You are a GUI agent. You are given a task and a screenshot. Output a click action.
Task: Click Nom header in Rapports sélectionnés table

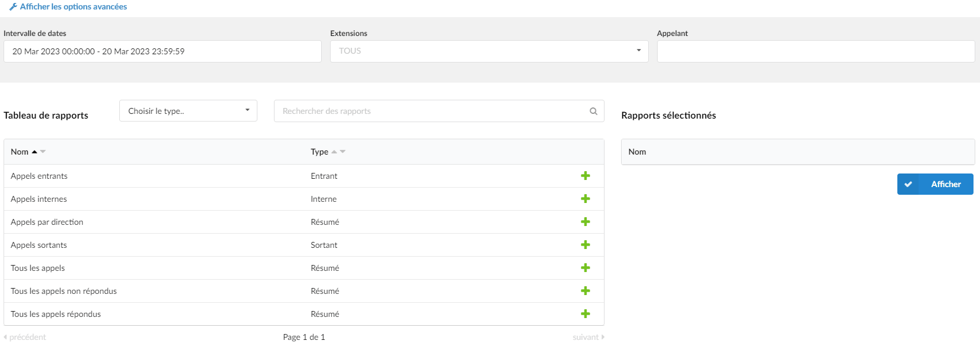tap(637, 152)
